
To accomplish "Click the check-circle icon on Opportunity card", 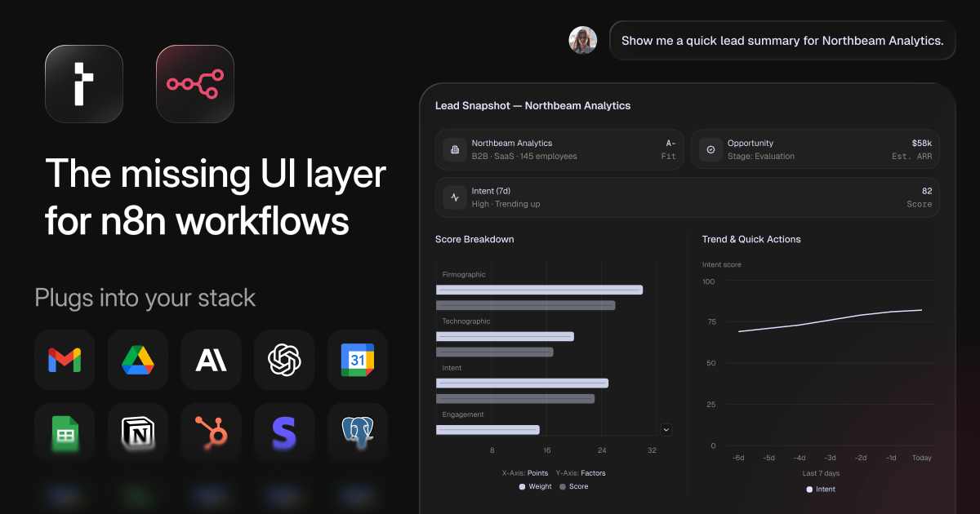I will click(710, 149).
